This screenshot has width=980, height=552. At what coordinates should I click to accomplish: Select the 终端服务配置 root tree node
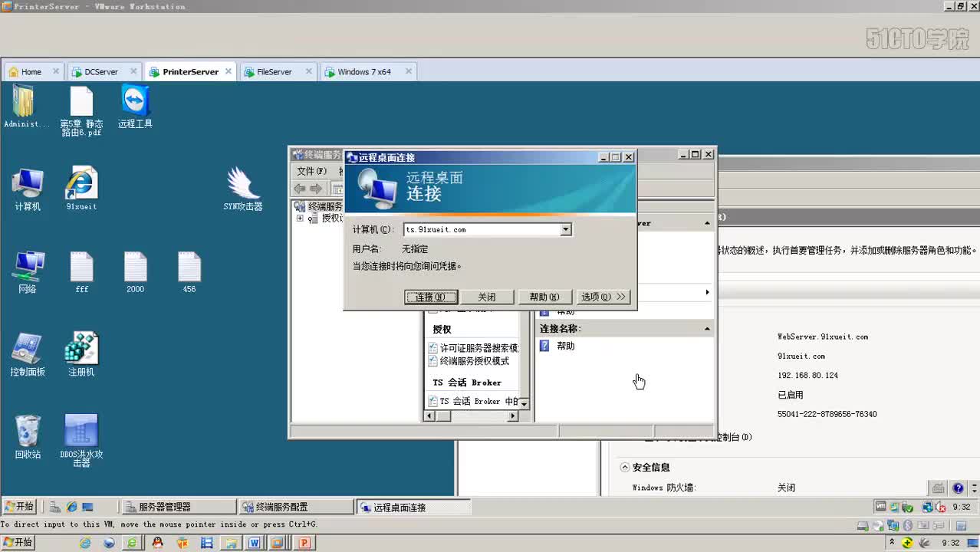(318, 206)
